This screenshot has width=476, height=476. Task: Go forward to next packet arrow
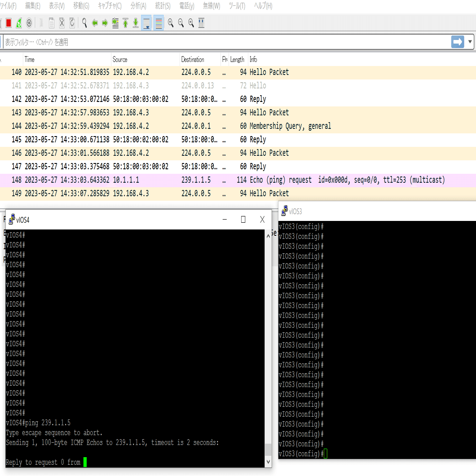pyautogui.click(x=105, y=23)
